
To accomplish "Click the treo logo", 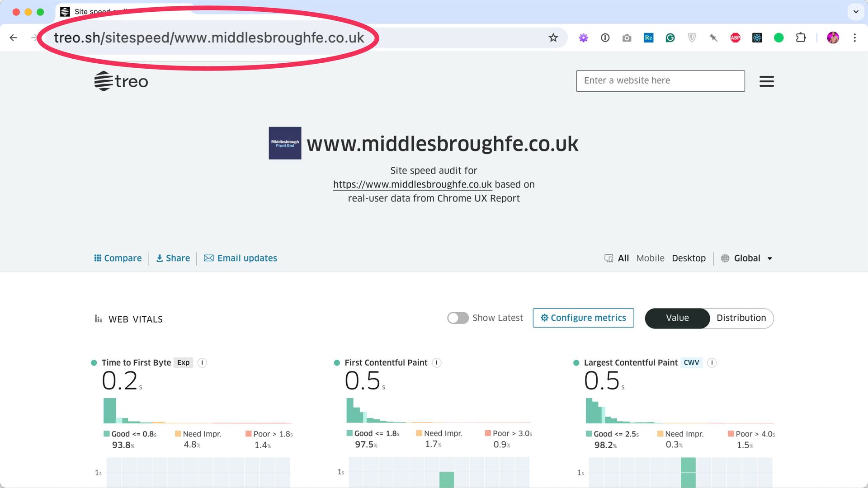I will tap(121, 81).
